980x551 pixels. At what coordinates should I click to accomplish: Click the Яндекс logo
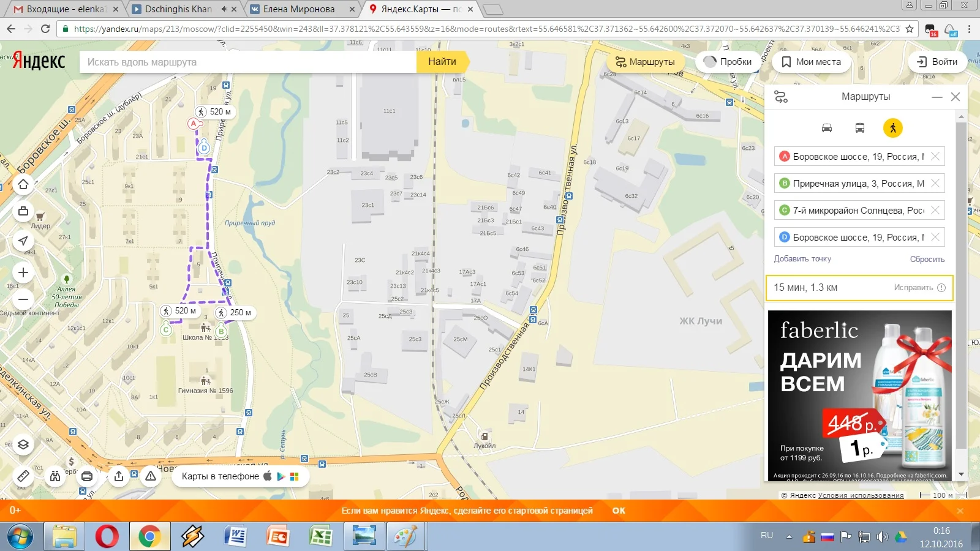click(x=39, y=61)
